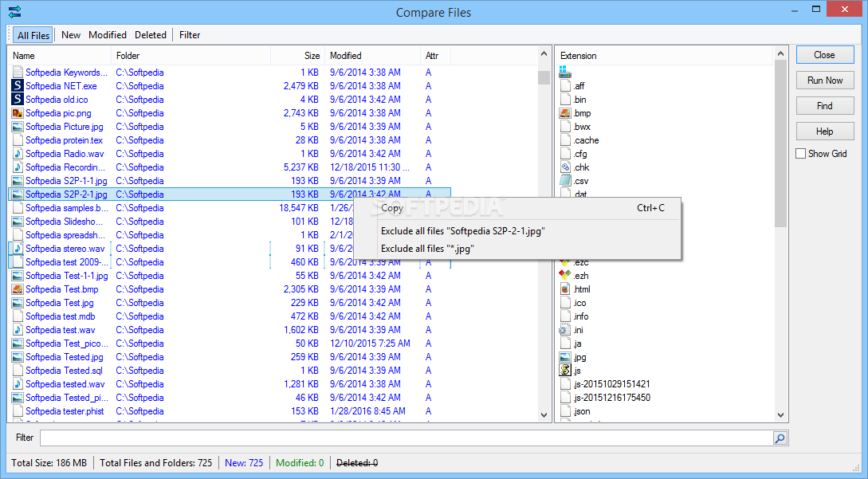Select the .json extension entry

(x=581, y=411)
